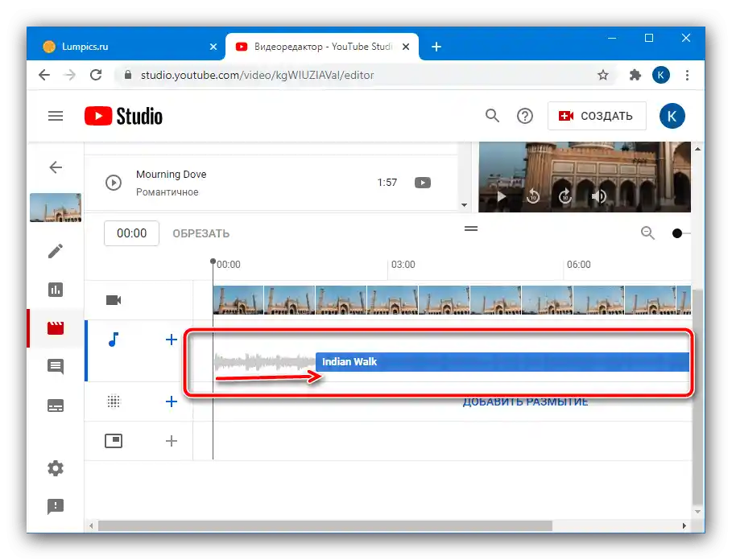Add end screen with plus icon
The height and width of the screenshot is (560, 732).
point(172,441)
